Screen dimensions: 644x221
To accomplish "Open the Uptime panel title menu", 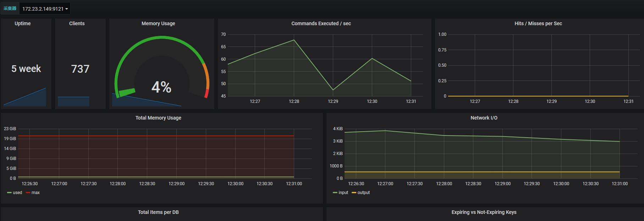I will point(23,23).
